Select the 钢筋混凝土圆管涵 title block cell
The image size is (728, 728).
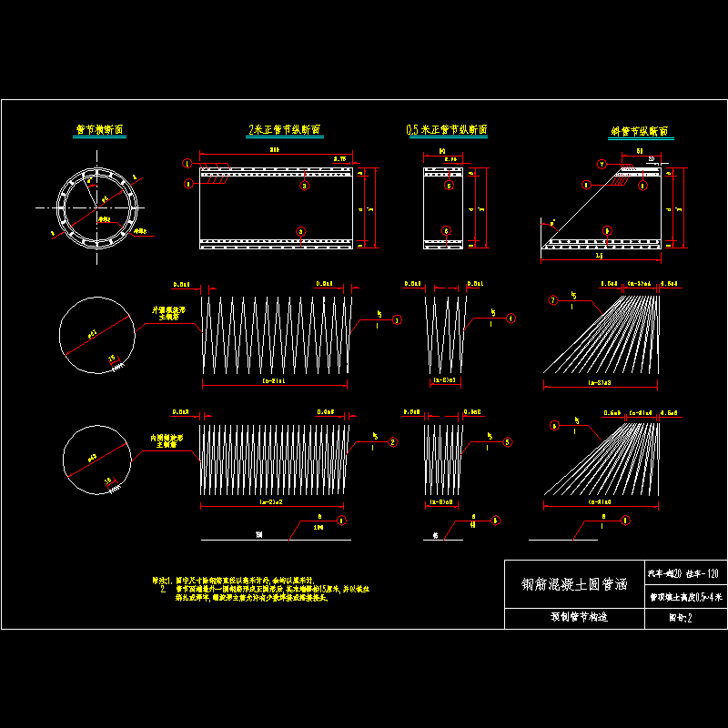click(x=574, y=584)
